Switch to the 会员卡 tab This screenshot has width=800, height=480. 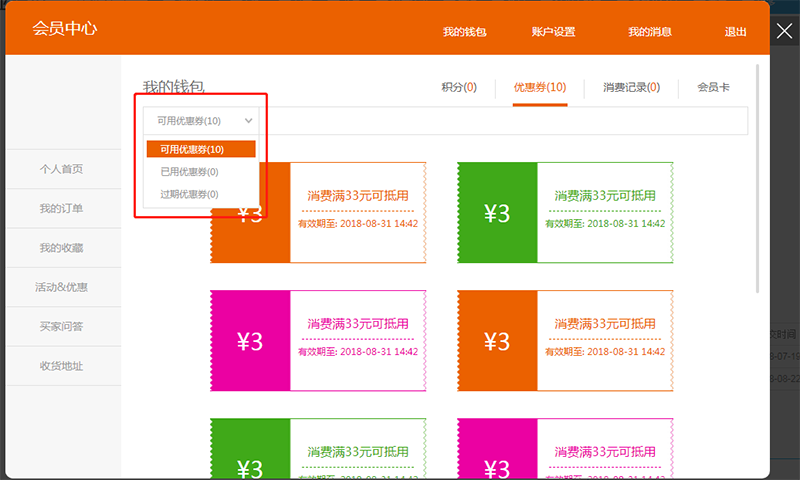point(713,88)
